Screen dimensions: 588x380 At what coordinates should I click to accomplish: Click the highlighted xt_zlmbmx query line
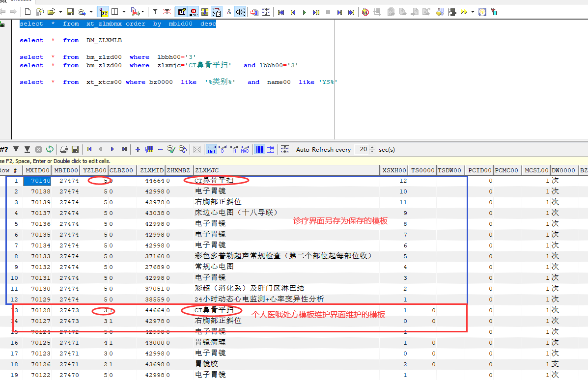tap(118, 24)
